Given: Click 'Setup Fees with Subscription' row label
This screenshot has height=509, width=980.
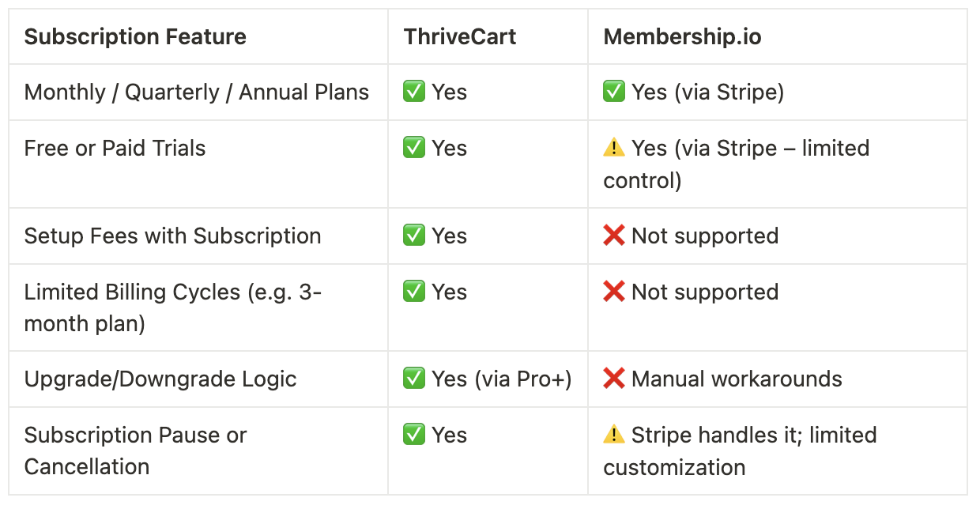Looking at the screenshot, I should click(x=172, y=236).
